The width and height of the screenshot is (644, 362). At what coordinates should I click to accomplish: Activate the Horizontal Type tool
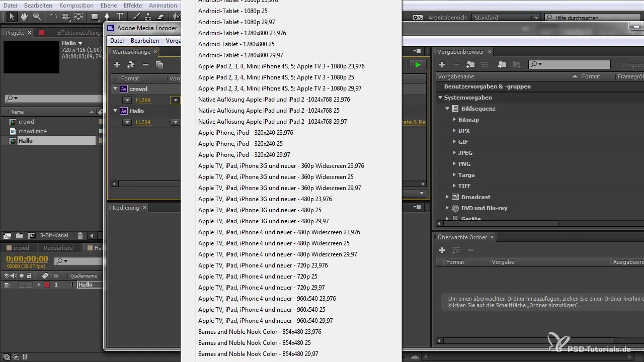(x=120, y=17)
